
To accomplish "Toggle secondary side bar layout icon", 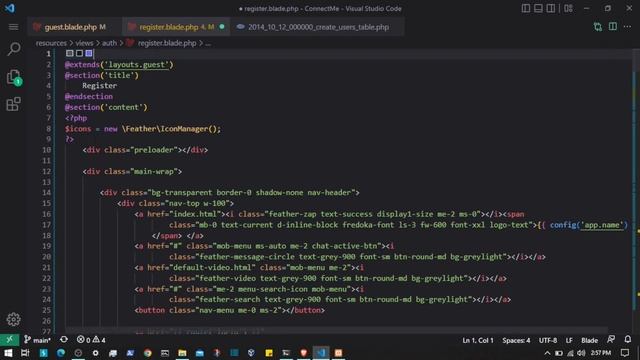I will [551, 8].
